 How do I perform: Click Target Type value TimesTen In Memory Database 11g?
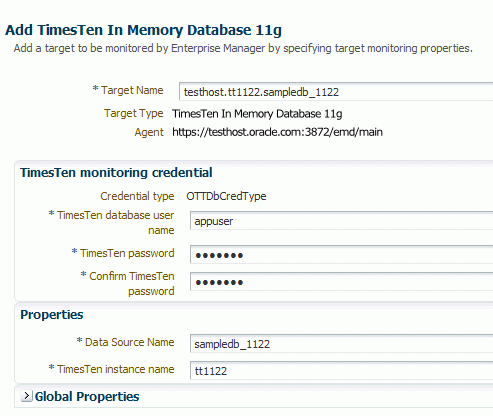257,114
